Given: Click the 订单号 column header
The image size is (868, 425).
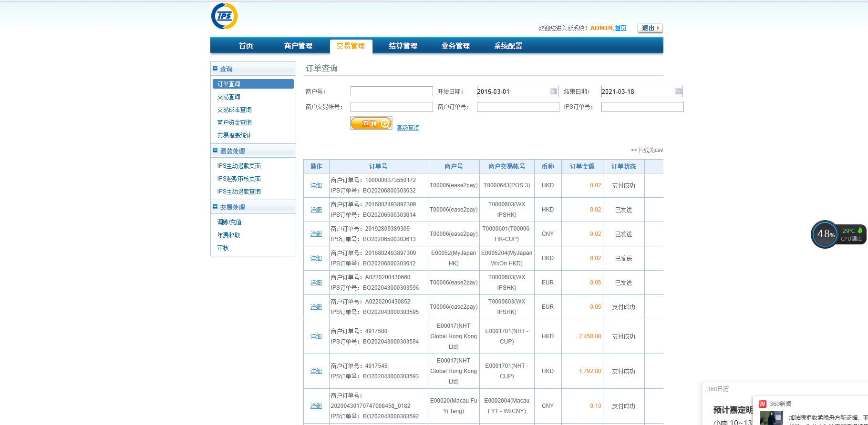Looking at the screenshot, I should (x=378, y=166).
